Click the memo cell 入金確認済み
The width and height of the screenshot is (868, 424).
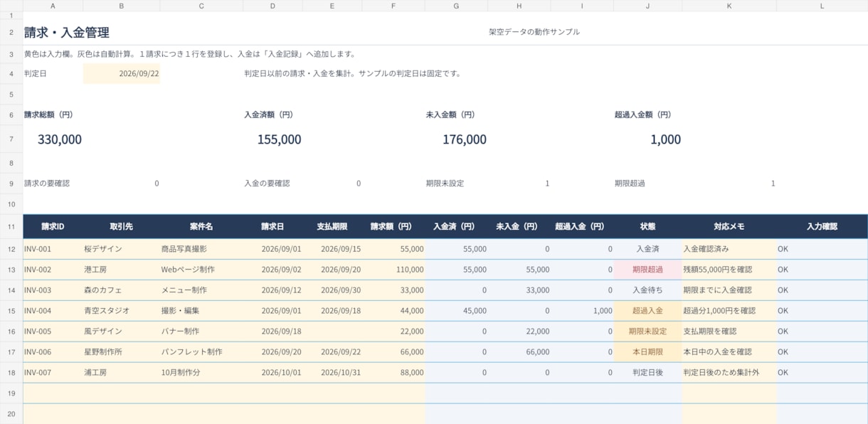tap(729, 249)
